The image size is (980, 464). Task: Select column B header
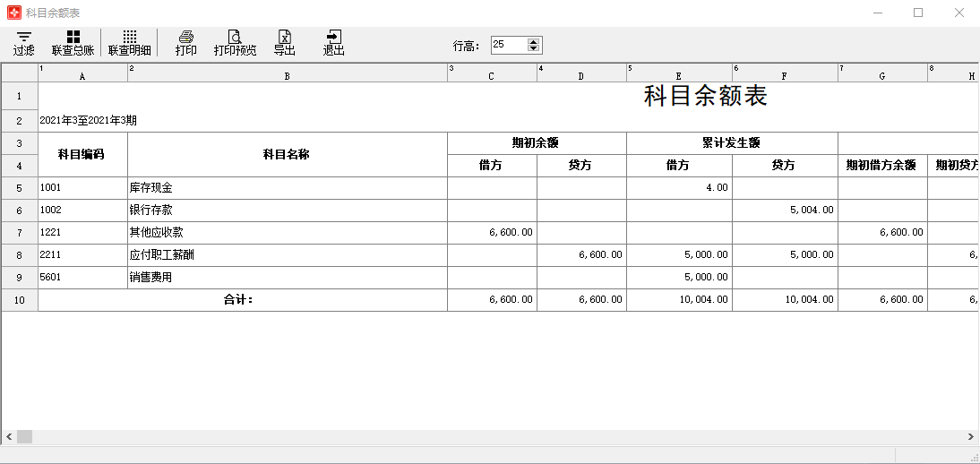[288, 73]
